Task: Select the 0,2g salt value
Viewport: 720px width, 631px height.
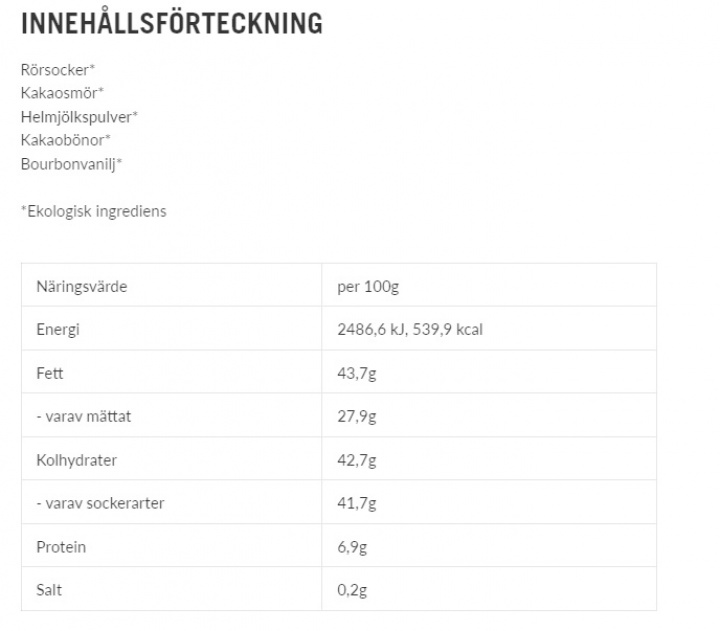Action: (x=352, y=590)
